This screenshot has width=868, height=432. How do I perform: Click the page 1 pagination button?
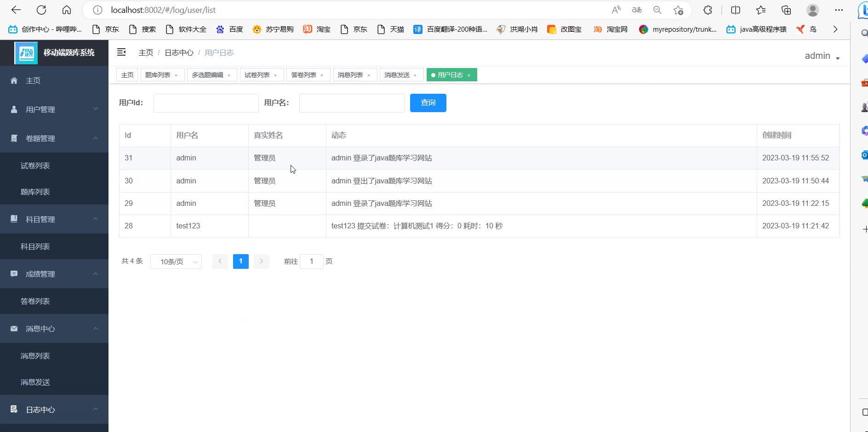pos(240,261)
